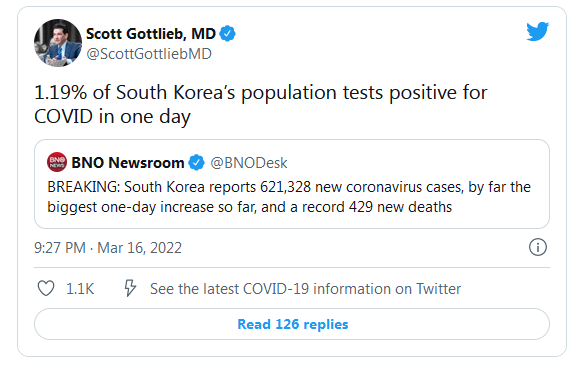Select the quoted tweet card border area
This screenshot has width=576, height=369.
click(292, 184)
